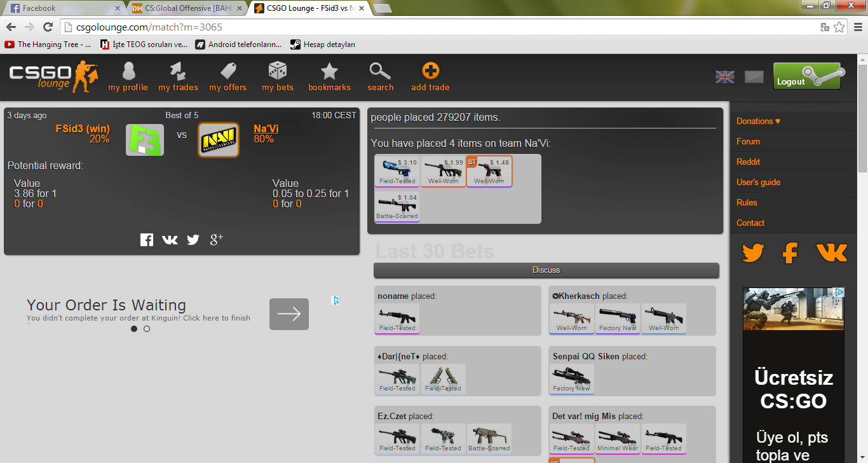The image size is (868, 463).
Task: Open The Hanging Tree bookmark
Action: [x=48, y=45]
